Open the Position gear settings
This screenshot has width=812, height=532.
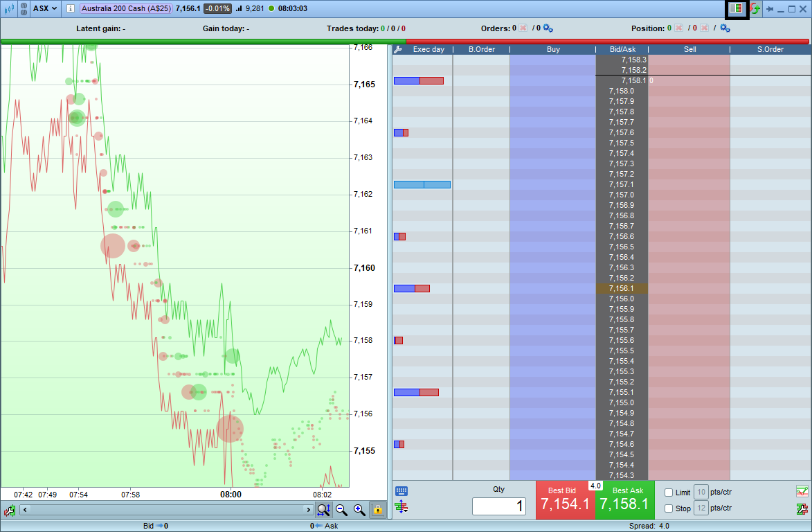[725, 28]
